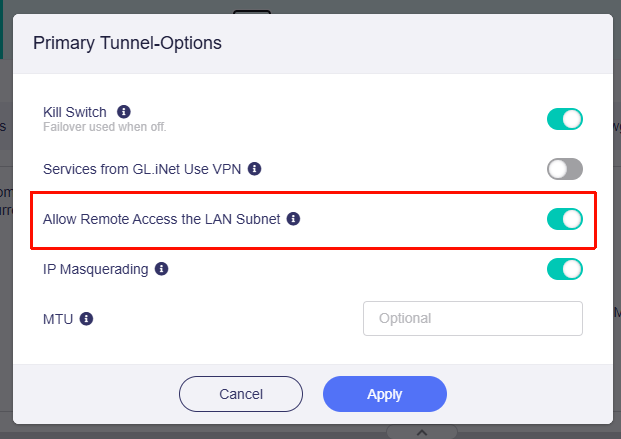Cancel the tunnel options dialog
621x439 pixels.
pyautogui.click(x=240, y=394)
